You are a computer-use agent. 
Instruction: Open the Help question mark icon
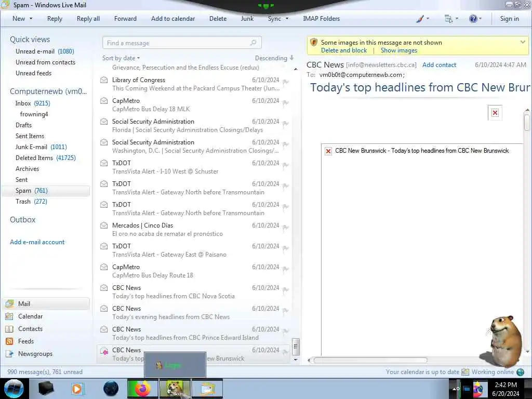click(x=473, y=19)
